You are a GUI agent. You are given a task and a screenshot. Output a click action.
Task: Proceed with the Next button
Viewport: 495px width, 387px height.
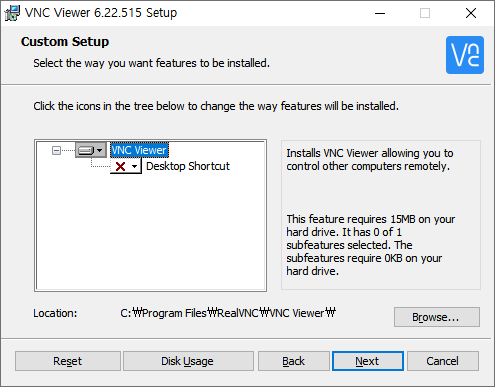click(x=368, y=361)
